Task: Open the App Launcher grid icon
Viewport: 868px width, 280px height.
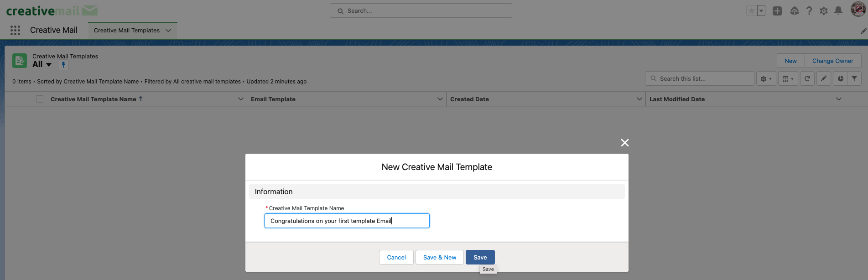Action: (15, 30)
